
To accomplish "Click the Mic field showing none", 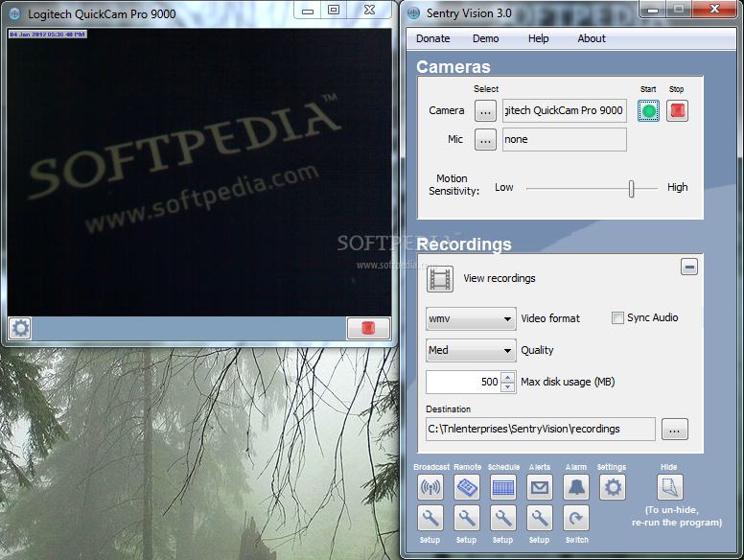I will pos(564,140).
